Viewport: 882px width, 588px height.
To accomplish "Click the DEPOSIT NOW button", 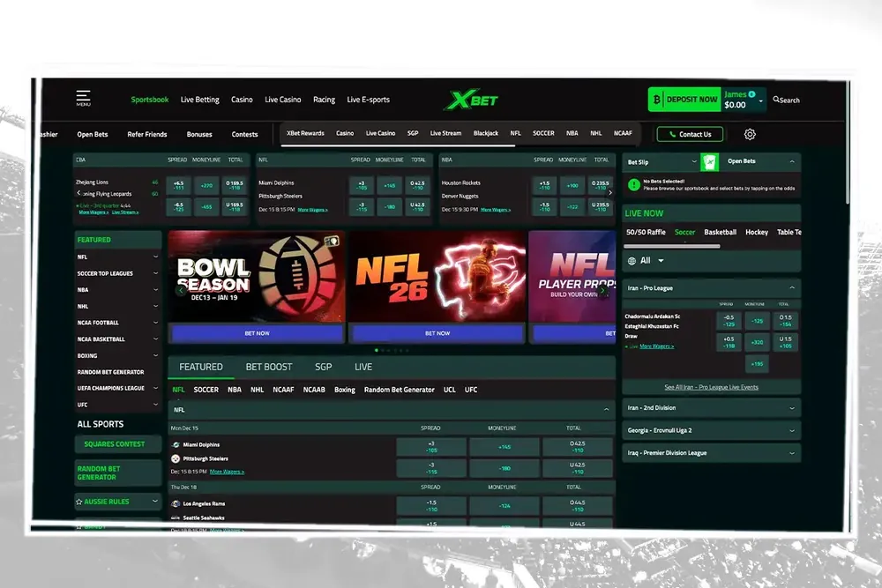I will pos(684,100).
